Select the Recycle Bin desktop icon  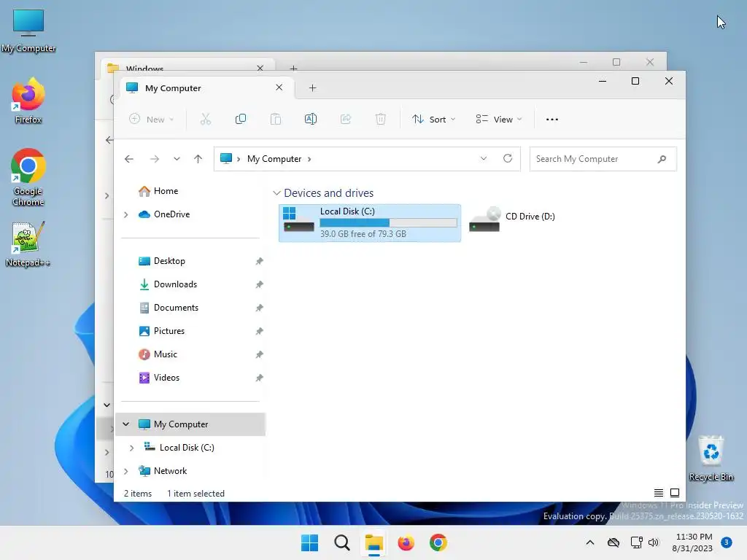point(711,458)
